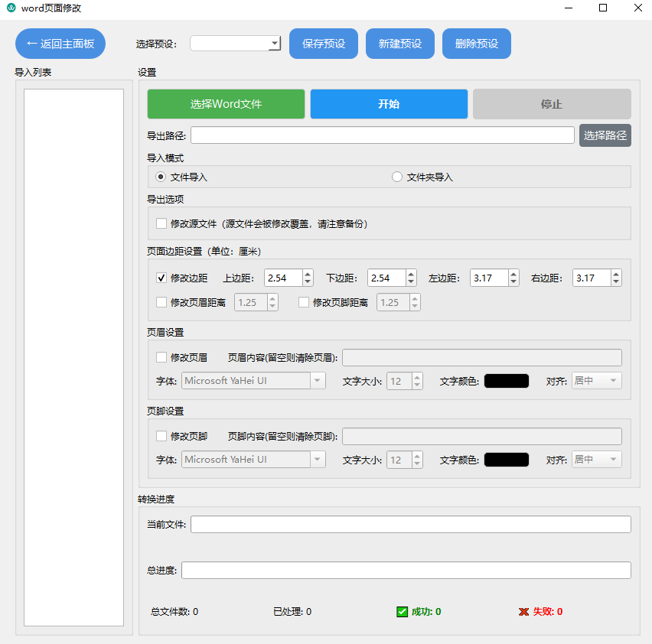
Task: Enable the 修改页眉 checkbox
Action: (x=161, y=357)
